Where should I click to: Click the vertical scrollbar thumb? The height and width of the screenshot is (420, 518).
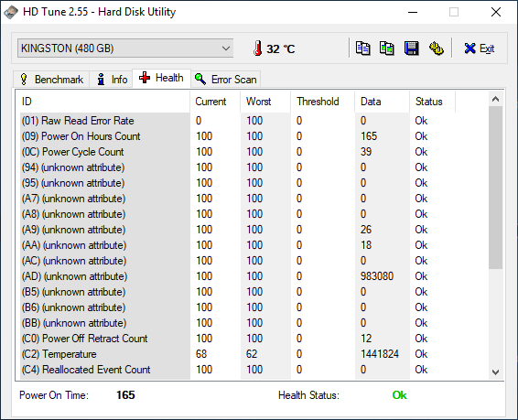coord(495,188)
